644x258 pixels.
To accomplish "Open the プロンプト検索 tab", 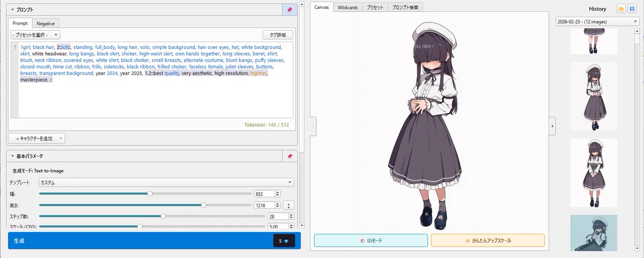I will click(406, 8).
